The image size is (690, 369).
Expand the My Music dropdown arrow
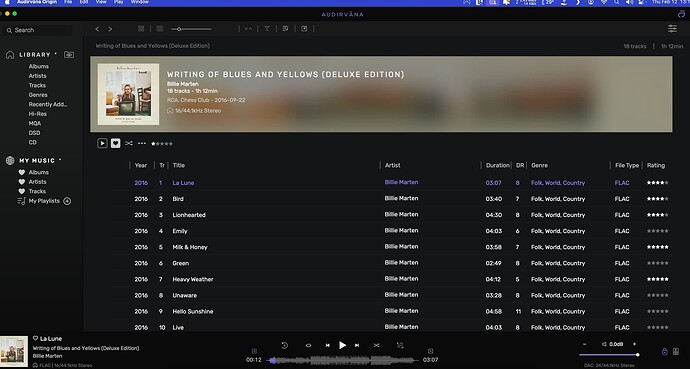pos(60,160)
